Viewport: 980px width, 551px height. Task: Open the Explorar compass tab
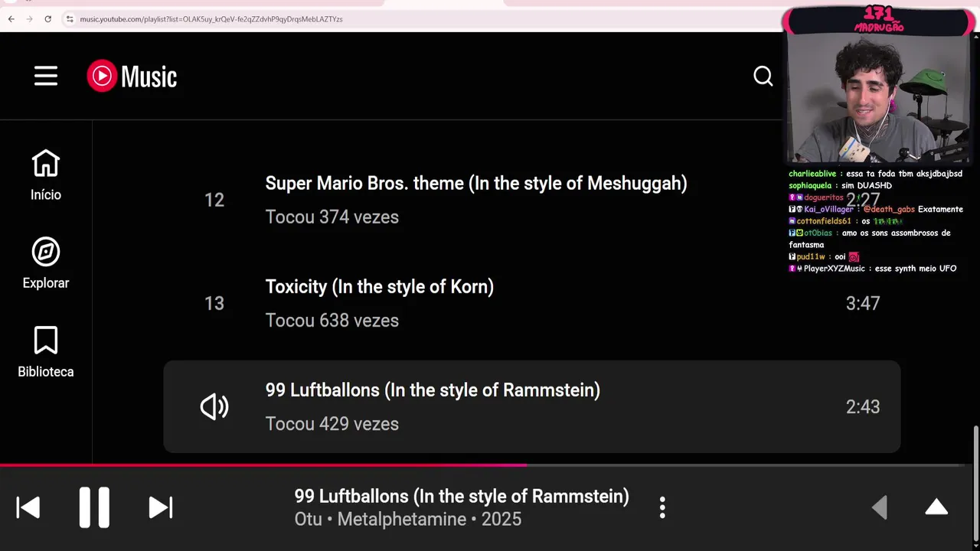[46, 263]
